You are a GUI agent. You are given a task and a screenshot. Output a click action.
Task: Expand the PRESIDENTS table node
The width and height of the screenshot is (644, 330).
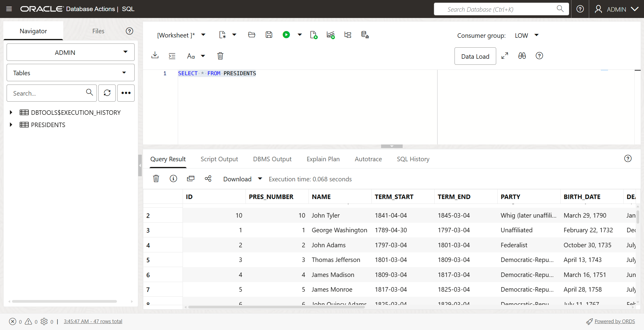(x=11, y=125)
